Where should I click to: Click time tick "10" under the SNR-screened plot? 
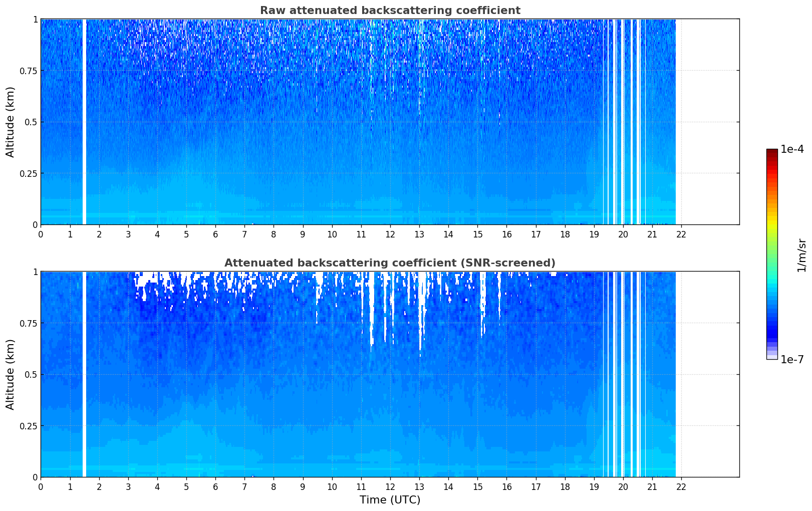click(332, 486)
